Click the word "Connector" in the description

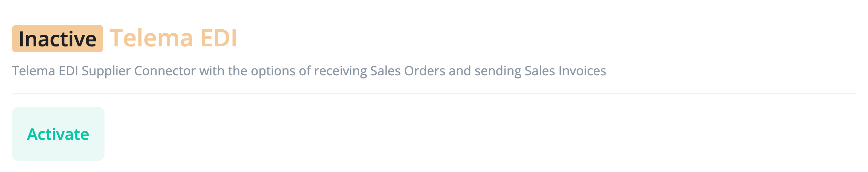[165, 71]
